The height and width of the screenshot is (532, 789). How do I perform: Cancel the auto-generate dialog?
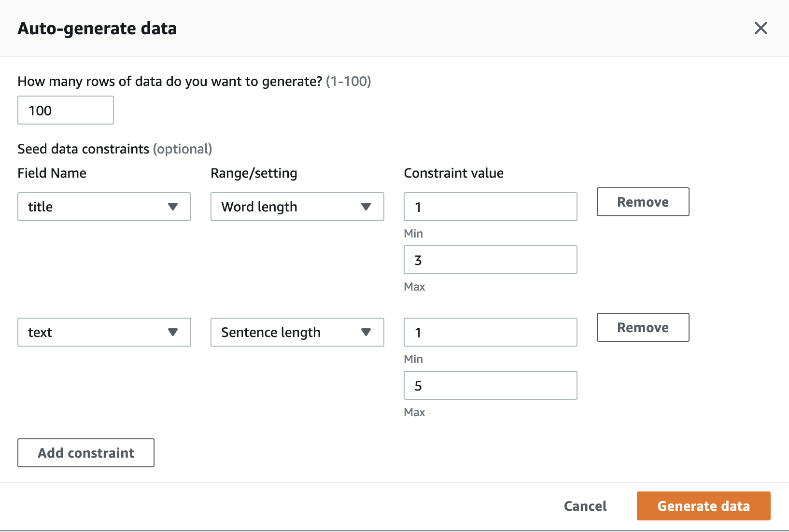coord(585,506)
